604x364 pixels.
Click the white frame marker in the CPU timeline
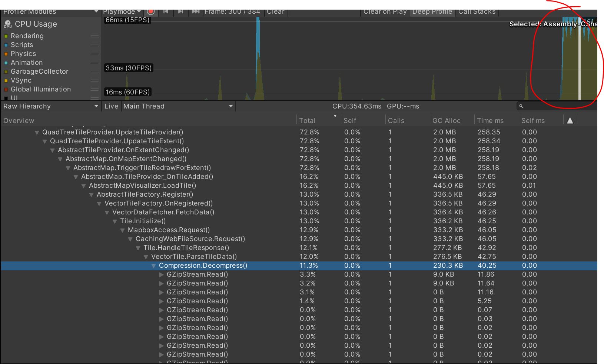coord(579,59)
